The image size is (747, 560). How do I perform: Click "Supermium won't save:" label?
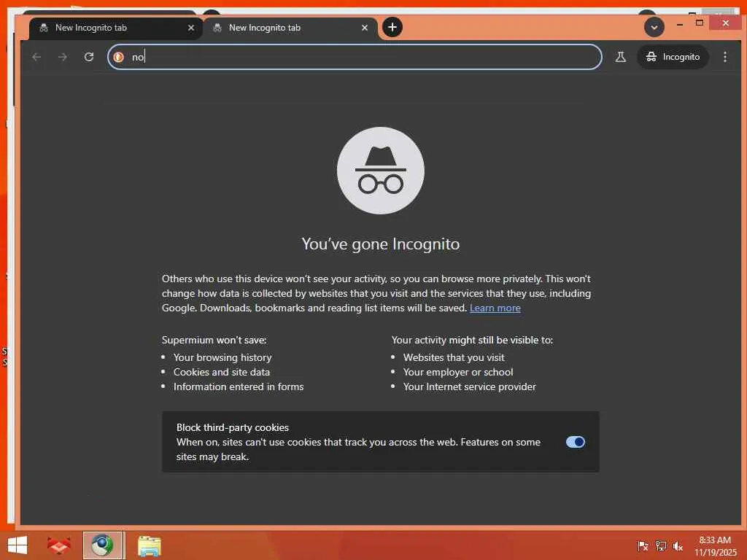pyautogui.click(x=214, y=340)
